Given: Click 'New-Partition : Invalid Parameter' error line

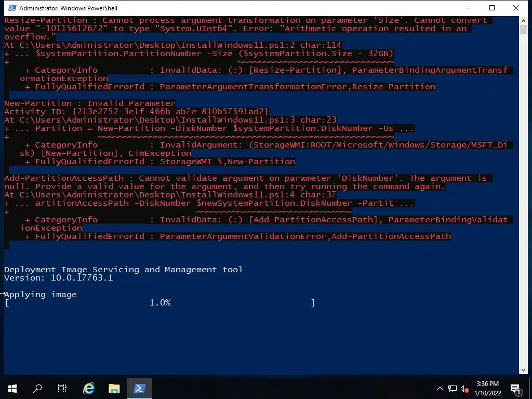Looking at the screenshot, I should 90,103.
